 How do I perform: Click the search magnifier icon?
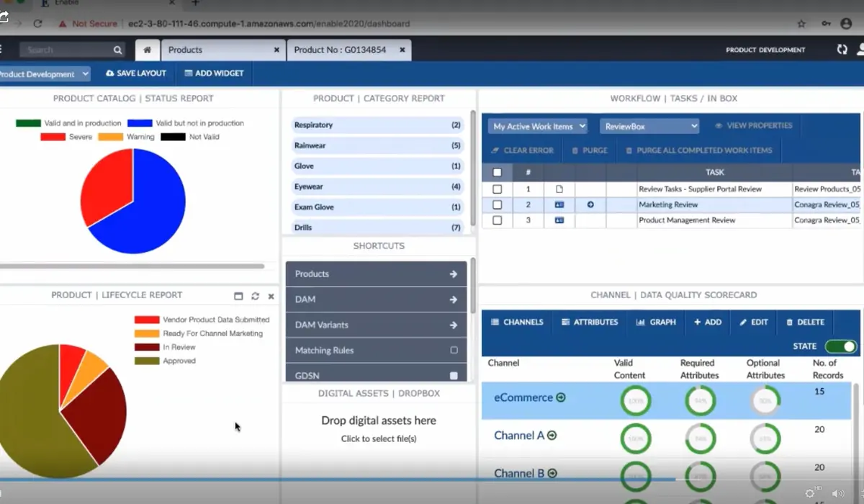(117, 50)
